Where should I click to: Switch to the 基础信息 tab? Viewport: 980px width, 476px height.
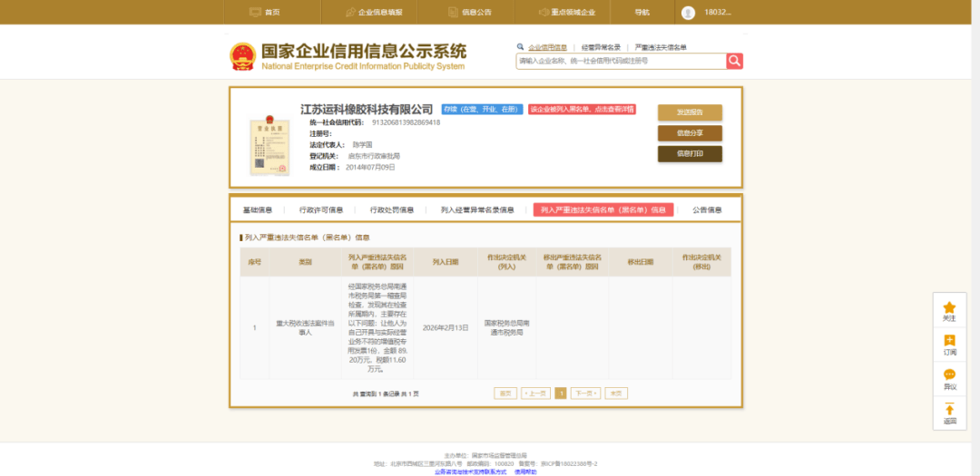coord(257,209)
